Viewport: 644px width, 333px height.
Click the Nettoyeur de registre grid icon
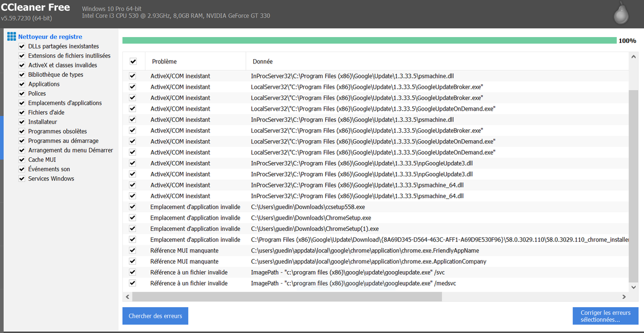tap(11, 37)
